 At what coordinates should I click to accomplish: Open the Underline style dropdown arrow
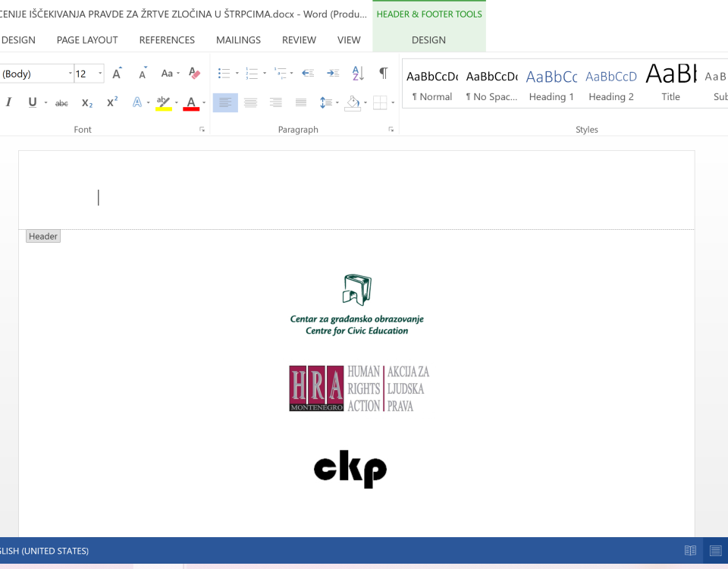tap(45, 102)
